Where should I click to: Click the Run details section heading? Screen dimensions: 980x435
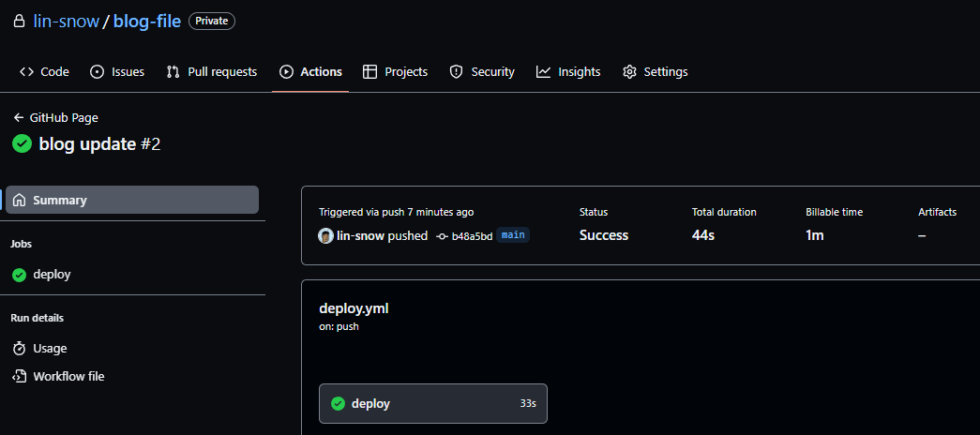pos(37,318)
